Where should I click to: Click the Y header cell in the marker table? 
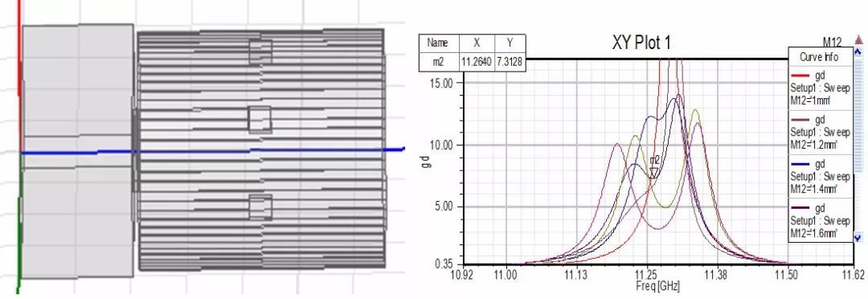tap(510, 43)
